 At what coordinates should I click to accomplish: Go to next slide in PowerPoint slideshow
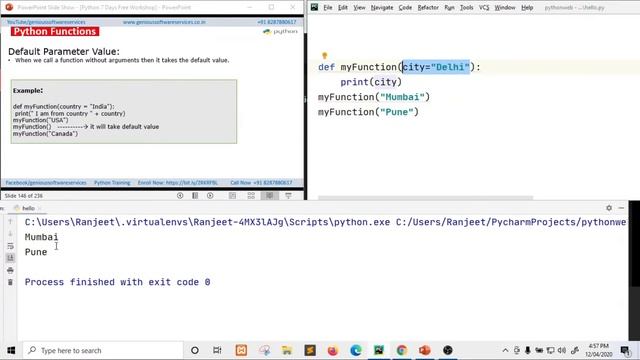pyautogui.click(x=210, y=196)
